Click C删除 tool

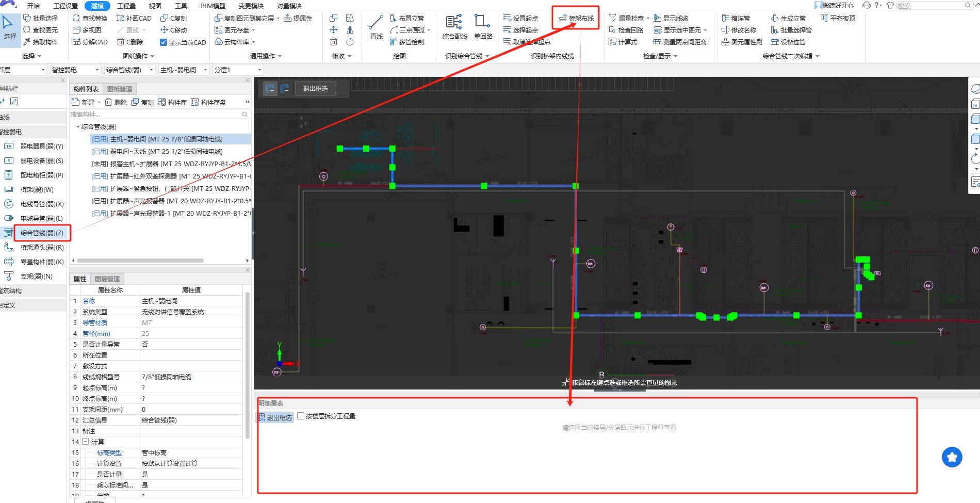click(x=130, y=42)
